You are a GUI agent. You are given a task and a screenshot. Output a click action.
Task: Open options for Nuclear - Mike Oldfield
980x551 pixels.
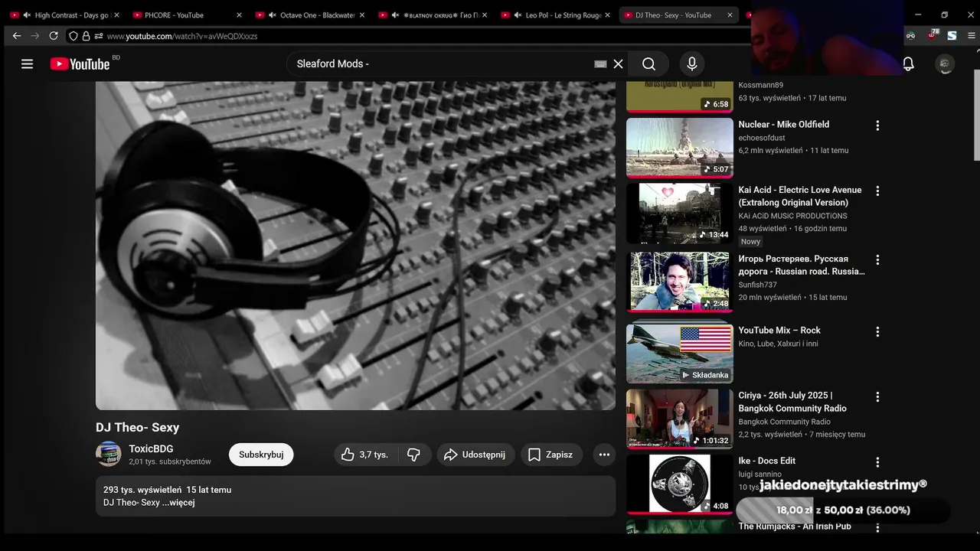point(877,126)
